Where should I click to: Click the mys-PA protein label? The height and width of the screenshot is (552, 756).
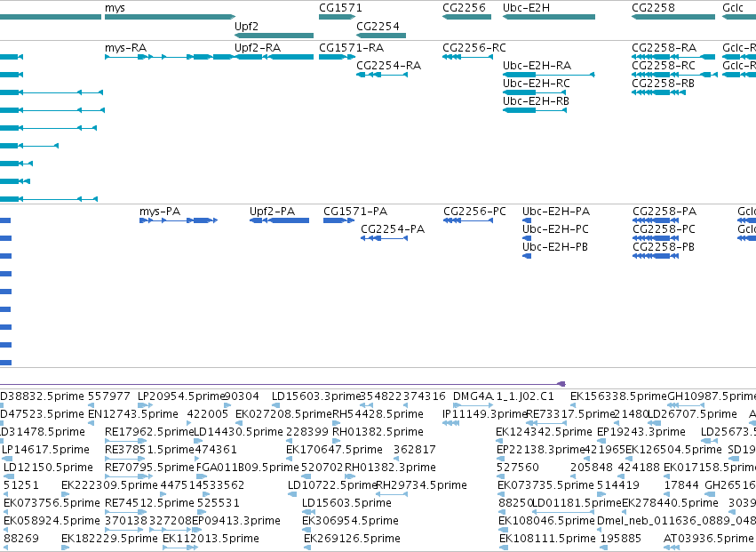[x=160, y=212]
